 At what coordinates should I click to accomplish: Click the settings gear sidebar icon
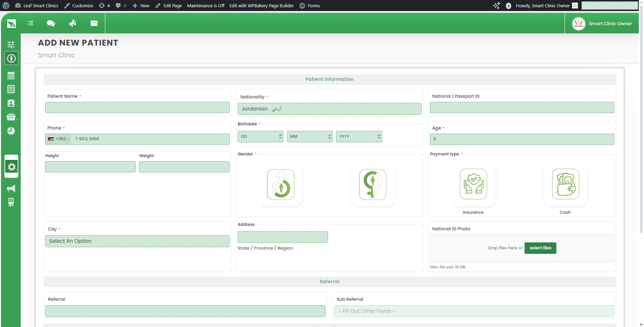11,167
